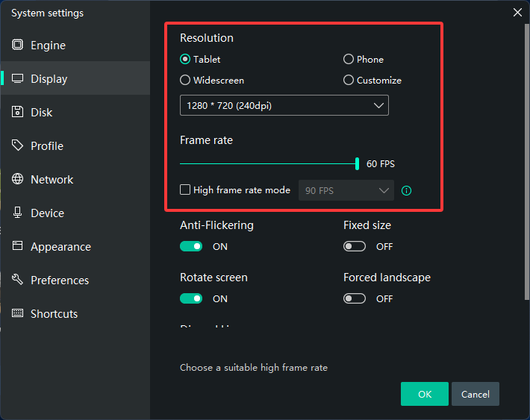Image resolution: width=530 pixels, height=420 pixels.
Task: Click the Profile tag icon
Action: [17, 145]
